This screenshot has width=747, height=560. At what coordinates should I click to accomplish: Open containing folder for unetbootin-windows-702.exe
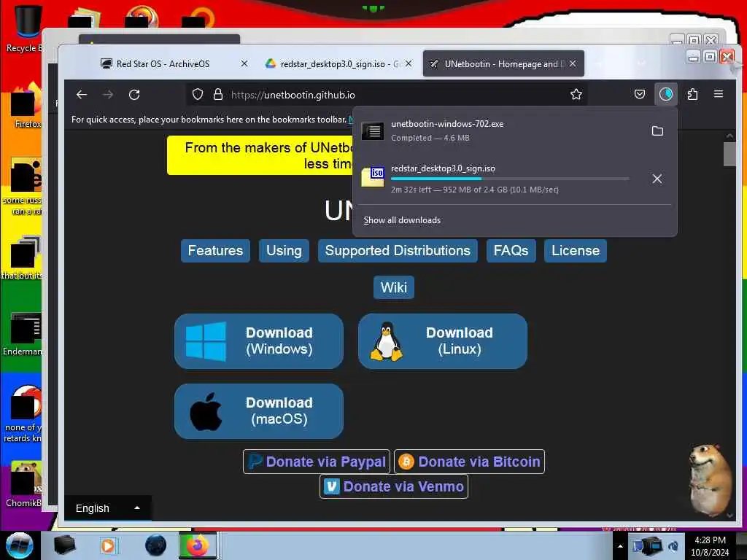coord(657,131)
